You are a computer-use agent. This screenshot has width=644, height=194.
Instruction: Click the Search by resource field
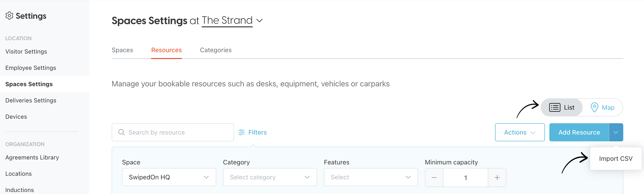tap(173, 132)
